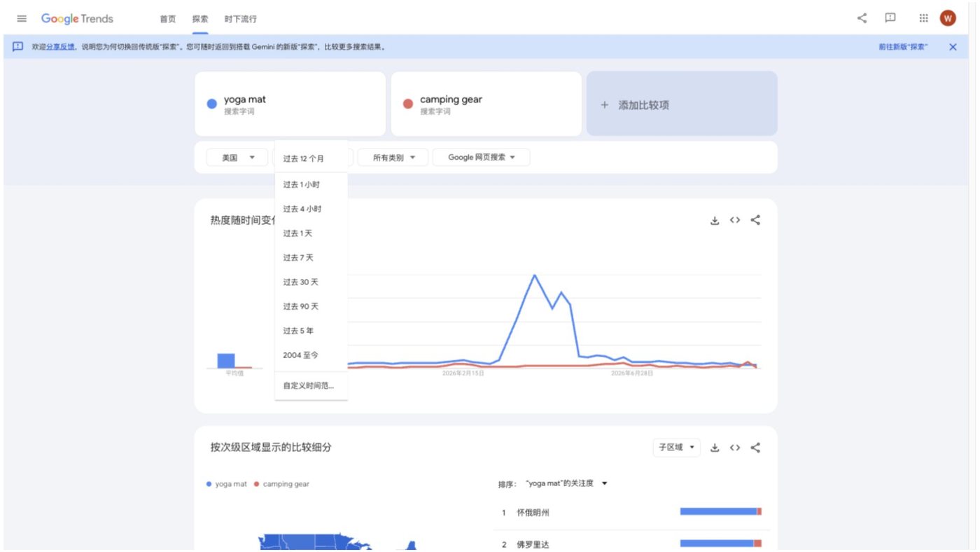
Task: Select 过去 7 天 time range
Action: [311, 258]
